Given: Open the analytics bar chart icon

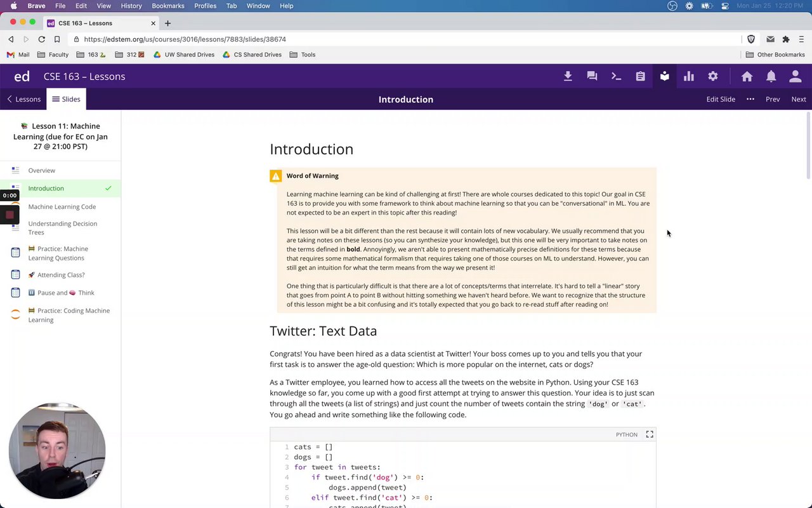Looking at the screenshot, I should [x=688, y=76].
